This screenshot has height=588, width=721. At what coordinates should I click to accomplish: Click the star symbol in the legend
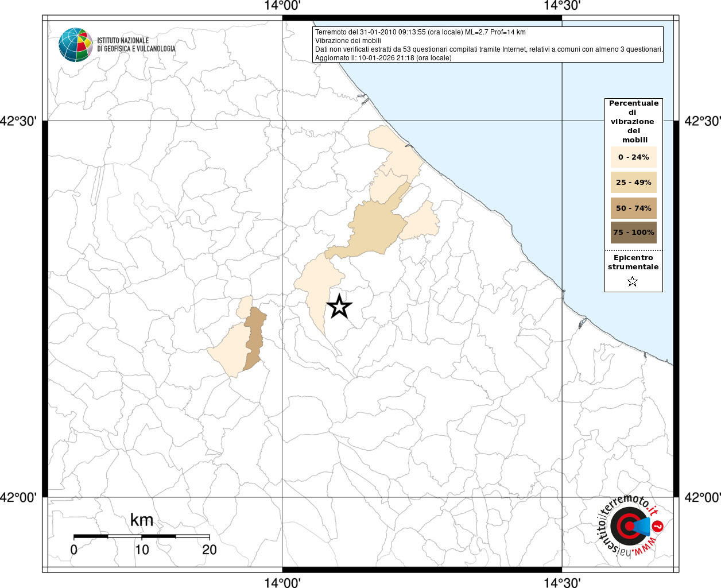633,281
